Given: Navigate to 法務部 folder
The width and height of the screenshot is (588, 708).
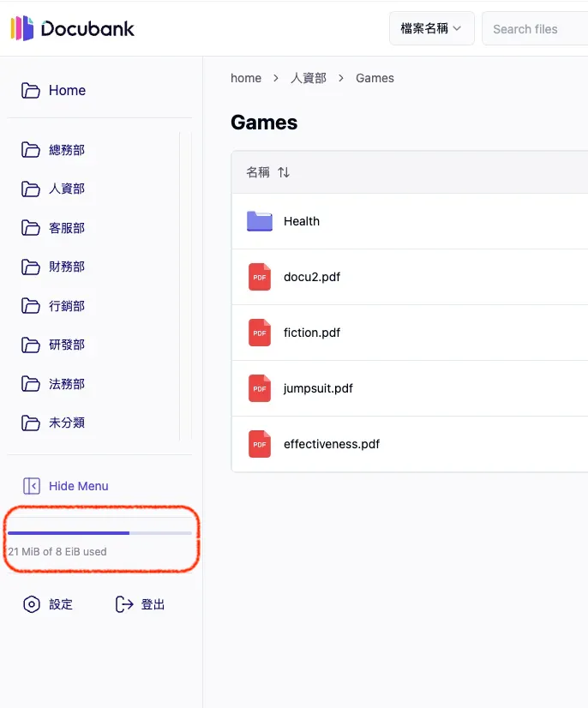Looking at the screenshot, I should (66, 384).
